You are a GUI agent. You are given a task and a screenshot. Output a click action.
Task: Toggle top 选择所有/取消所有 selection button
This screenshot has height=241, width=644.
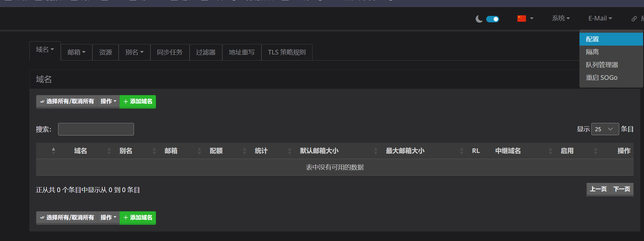click(x=67, y=102)
